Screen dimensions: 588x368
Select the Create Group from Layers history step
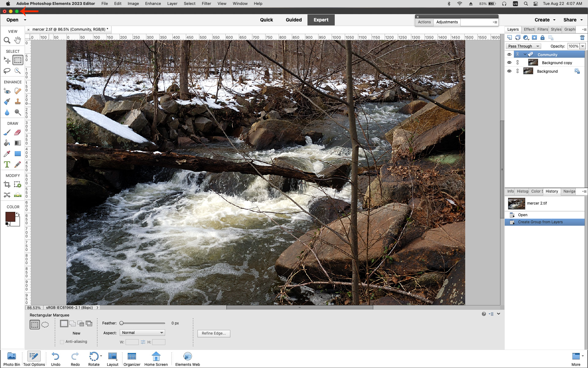click(x=541, y=222)
